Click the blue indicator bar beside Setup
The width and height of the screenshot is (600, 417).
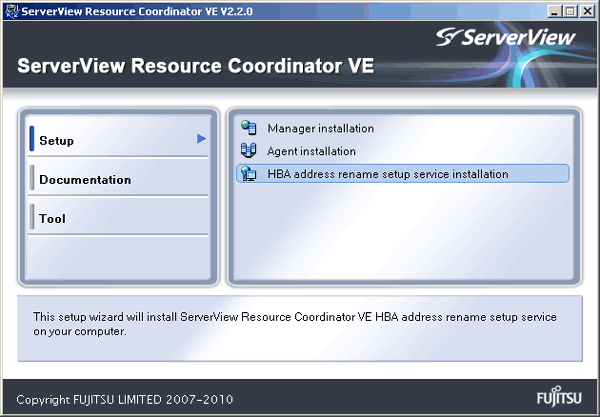32,138
